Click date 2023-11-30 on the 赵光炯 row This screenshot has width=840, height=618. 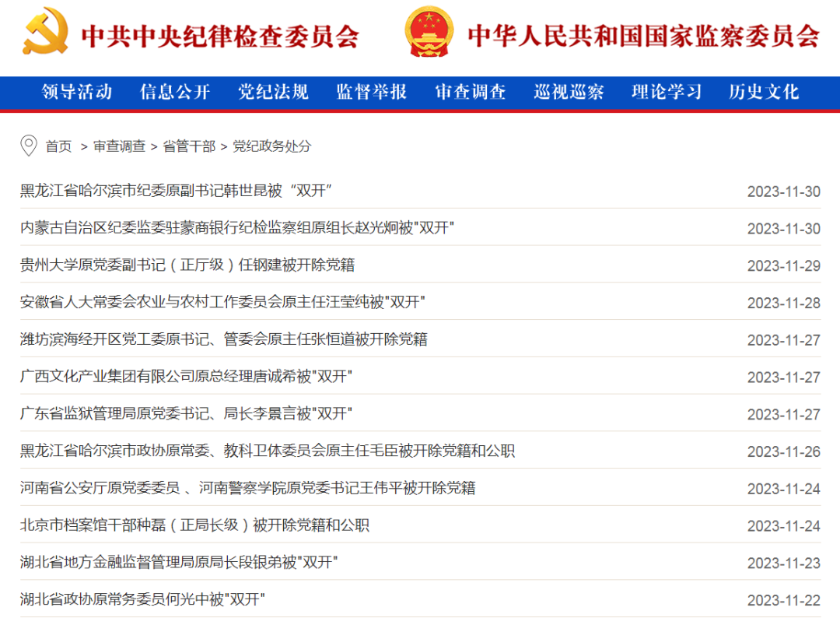click(x=784, y=229)
